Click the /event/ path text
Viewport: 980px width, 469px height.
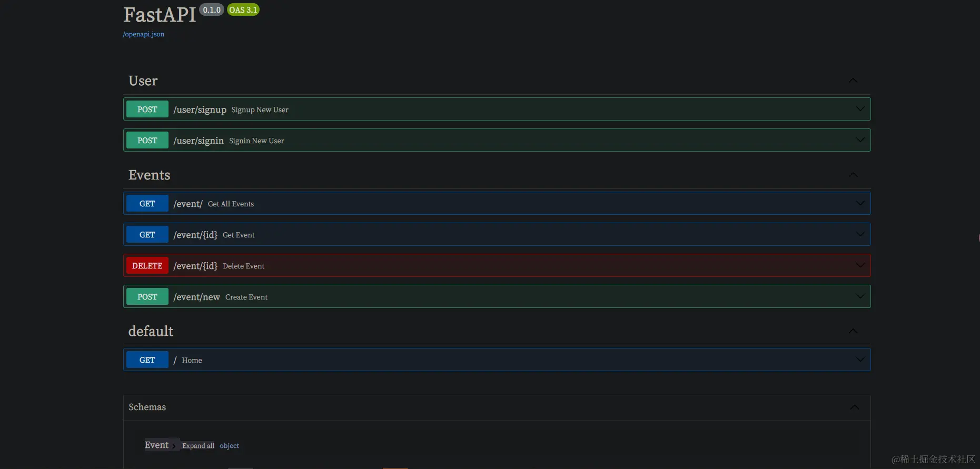[188, 204]
